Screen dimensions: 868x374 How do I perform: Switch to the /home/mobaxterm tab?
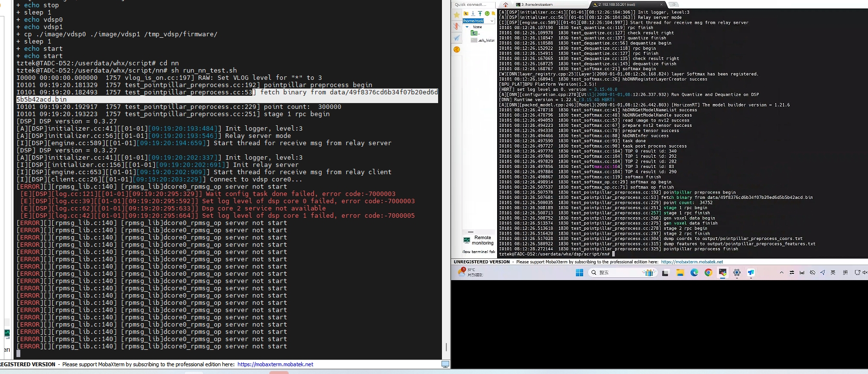[x=537, y=4]
